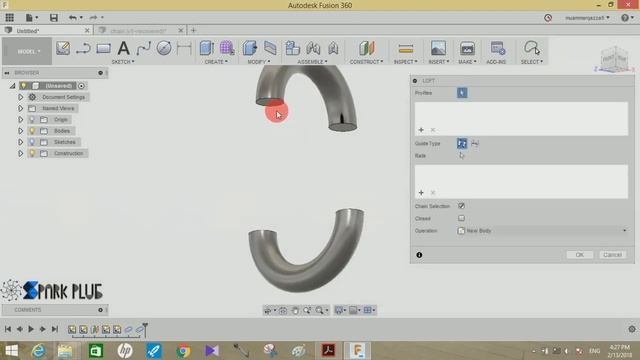
Task: Toggle visibility bulb of Construction folder
Action: click(32, 153)
